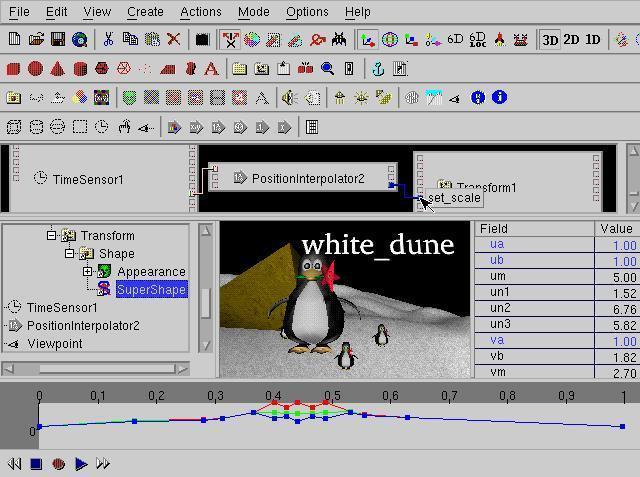This screenshot has height=477, width=640.
Task: Click the floppy disk save icon
Action: click(58, 40)
